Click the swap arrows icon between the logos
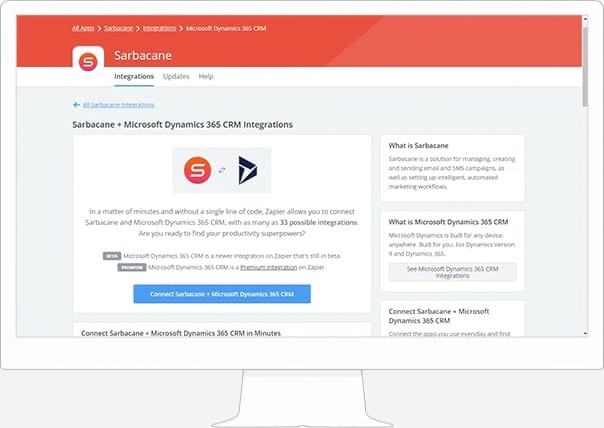Image resolution: width=604 pixels, height=428 pixels. click(222, 170)
